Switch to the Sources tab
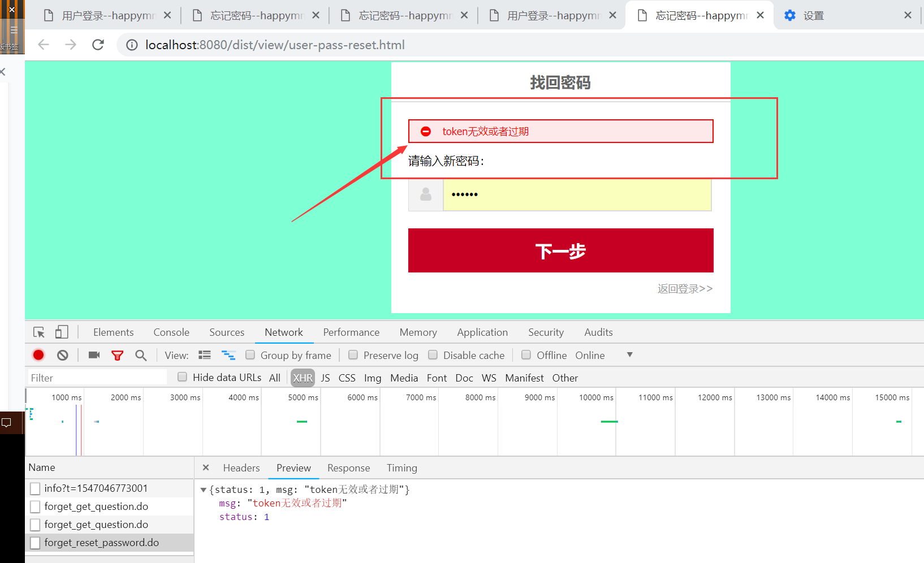924x563 pixels. point(227,332)
